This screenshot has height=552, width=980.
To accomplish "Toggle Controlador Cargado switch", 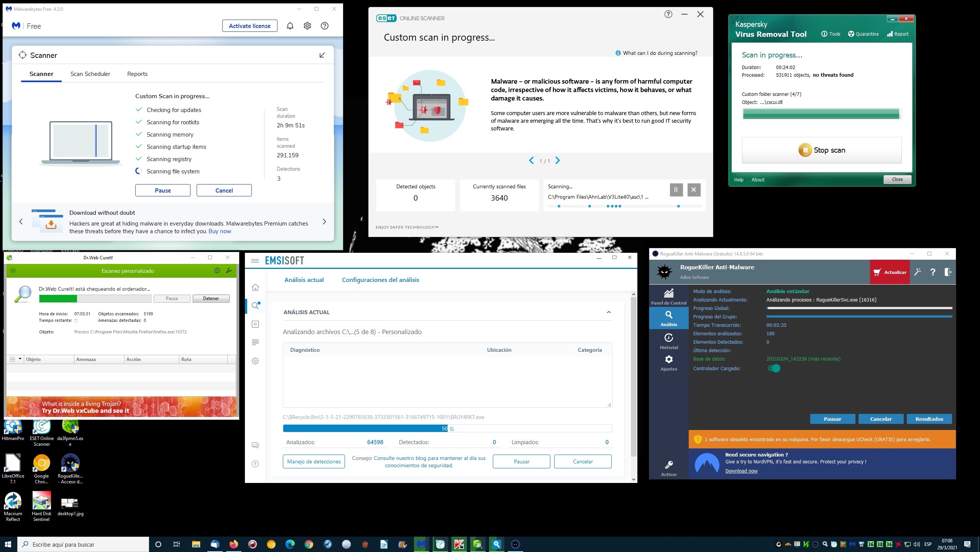I will tap(774, 369).
